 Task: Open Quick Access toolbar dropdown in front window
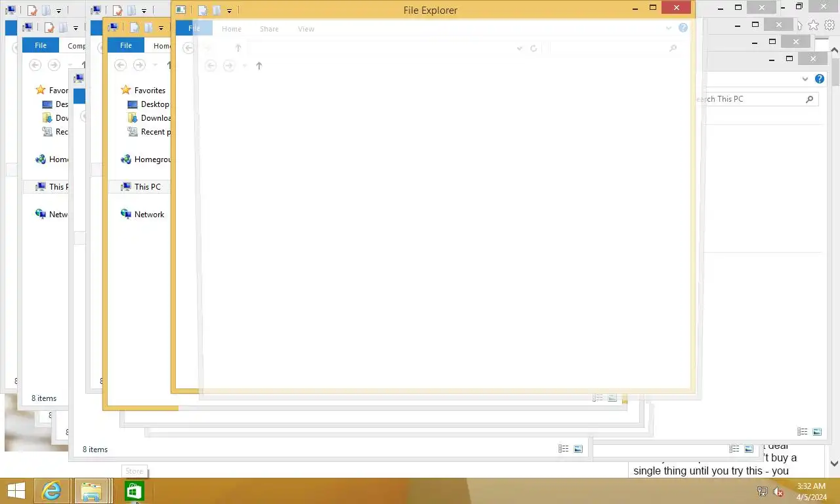click(229, 10)
